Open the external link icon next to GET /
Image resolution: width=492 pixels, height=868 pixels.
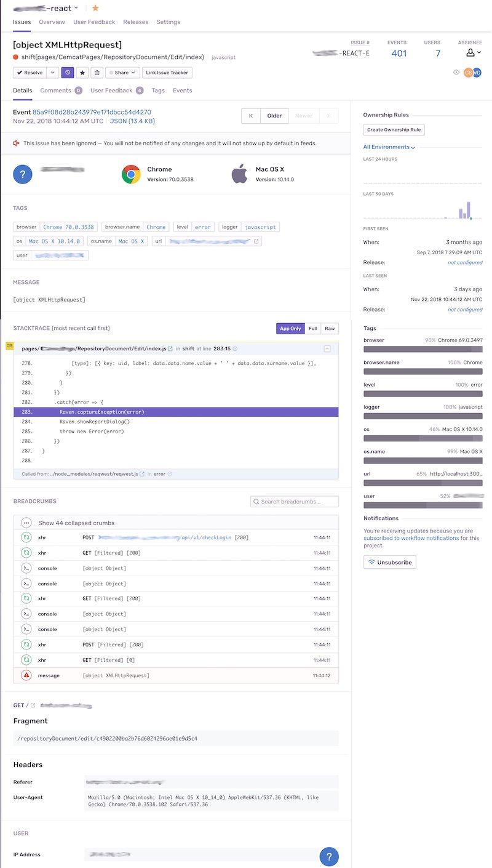[33, 705]
